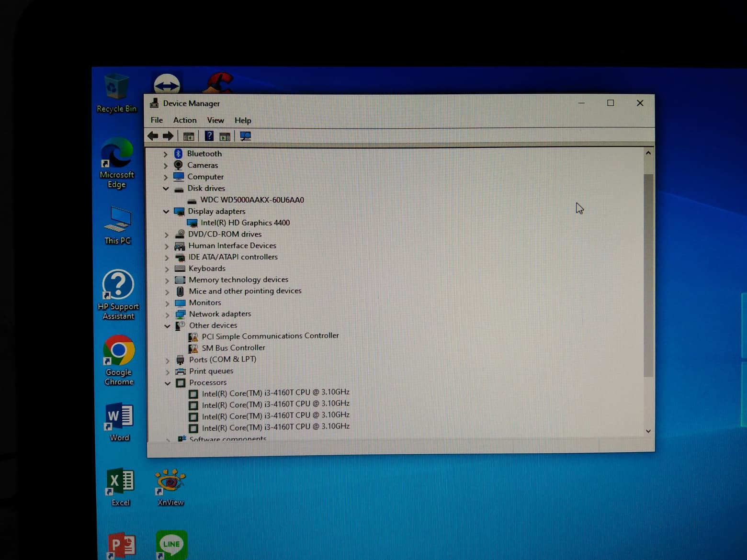The height and width of the screenshot is (560, 747).
Task: Expand the Human Interface Devices category
Action: tap(167, 246)
